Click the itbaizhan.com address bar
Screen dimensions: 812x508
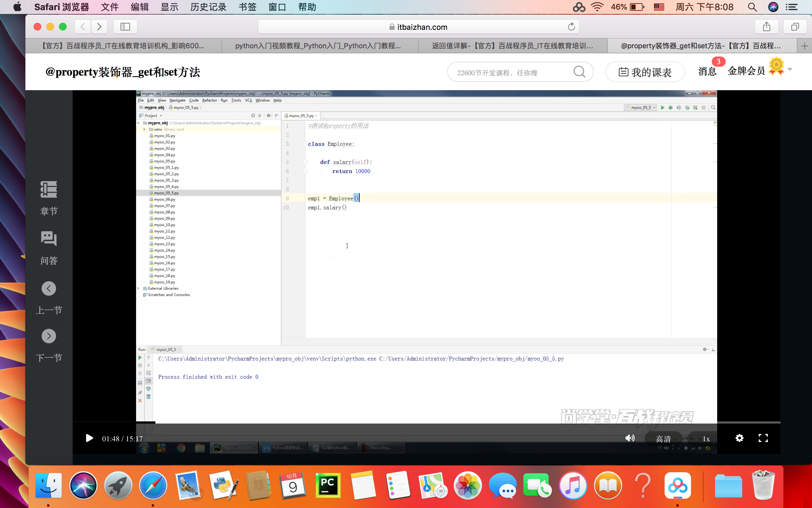point(418,27)
